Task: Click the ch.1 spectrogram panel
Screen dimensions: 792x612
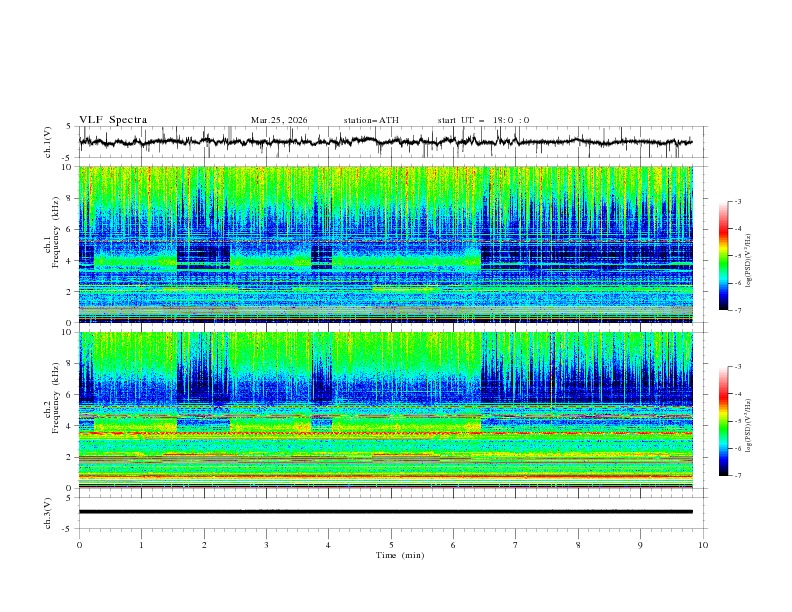Action: tap(385, 244)
